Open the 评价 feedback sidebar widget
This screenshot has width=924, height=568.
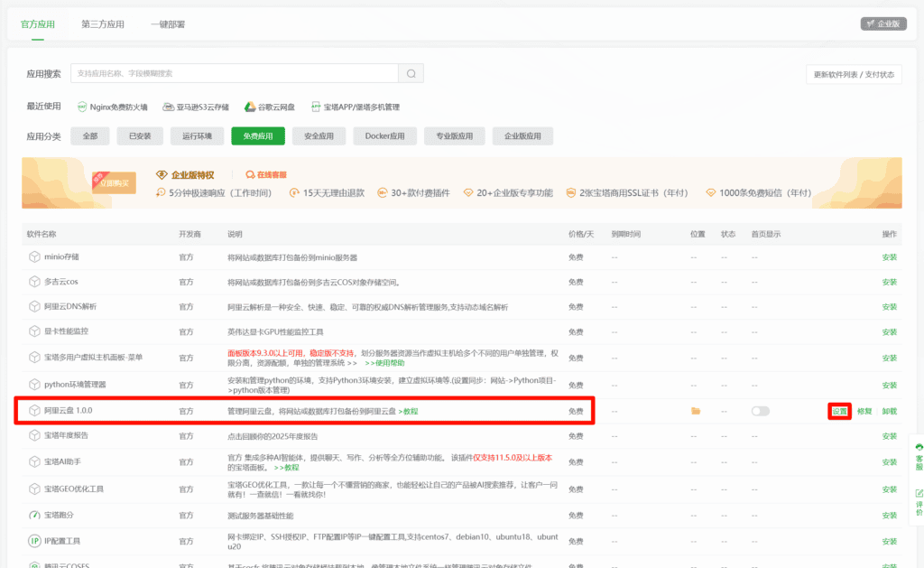(919, 502)
